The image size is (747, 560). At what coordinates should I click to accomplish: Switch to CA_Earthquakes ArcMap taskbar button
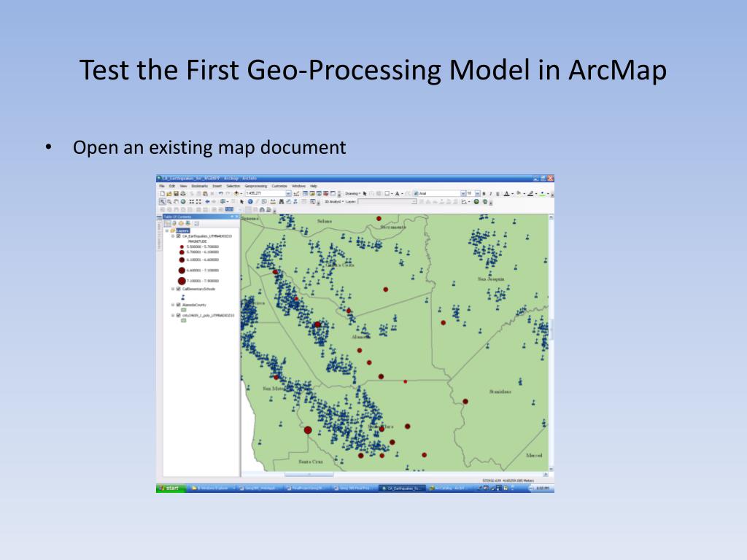click(x=403, y=488)
